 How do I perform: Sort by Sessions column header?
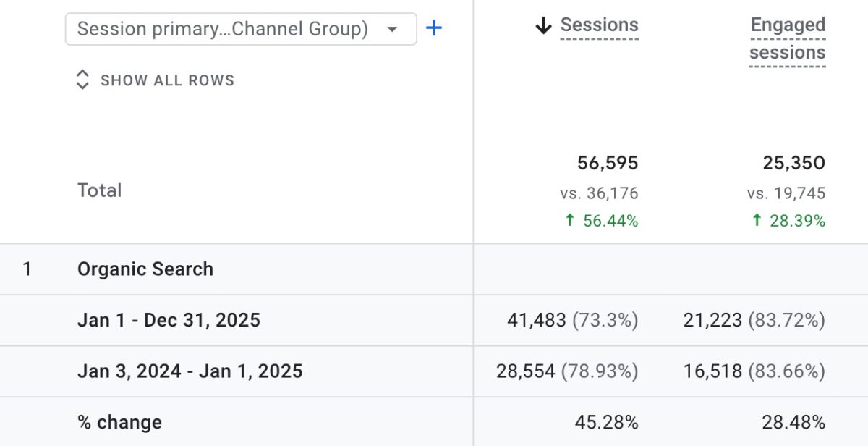[x=600, y=25]
